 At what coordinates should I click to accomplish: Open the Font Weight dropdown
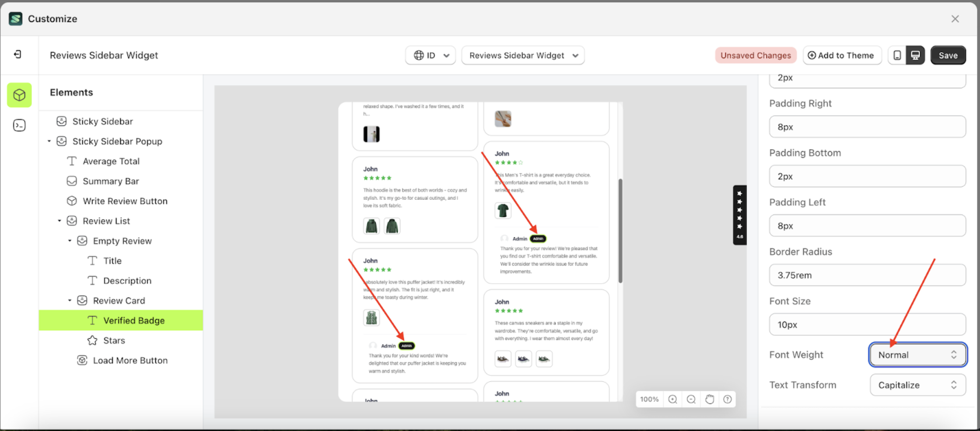pos(917,355)
